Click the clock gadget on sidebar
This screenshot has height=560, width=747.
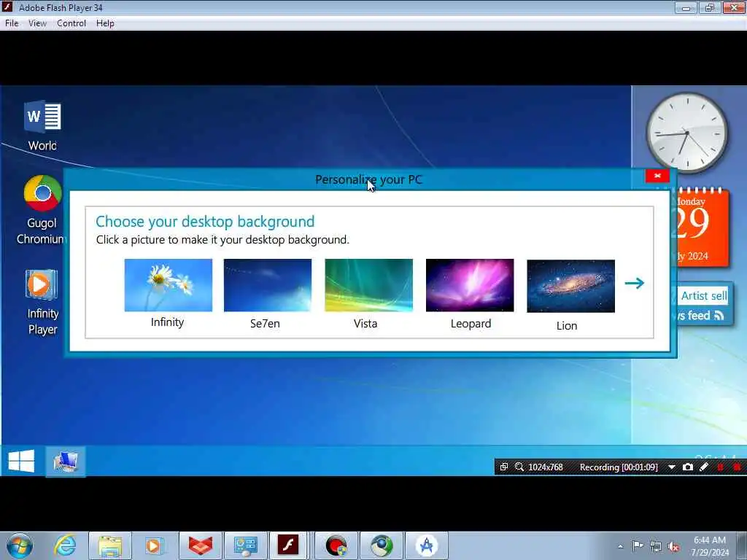point(687,133)
